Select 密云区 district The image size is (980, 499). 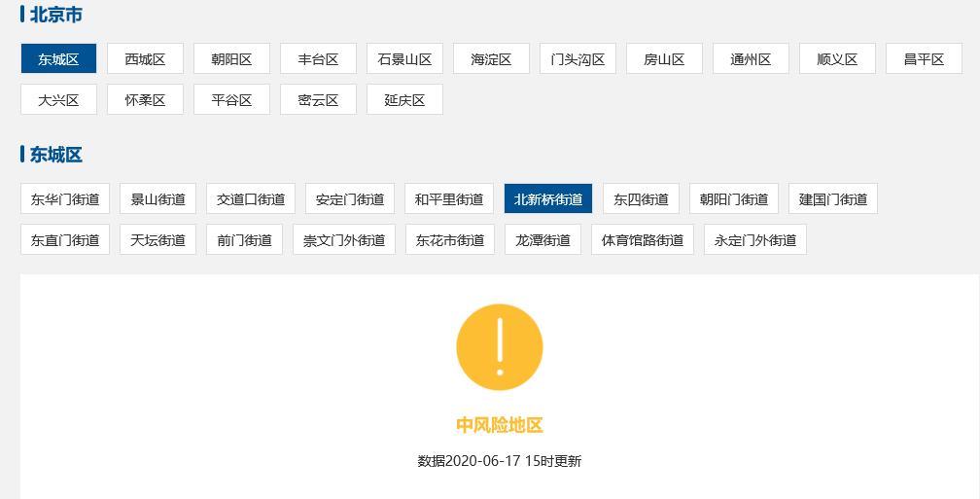(x=318, y=99)
